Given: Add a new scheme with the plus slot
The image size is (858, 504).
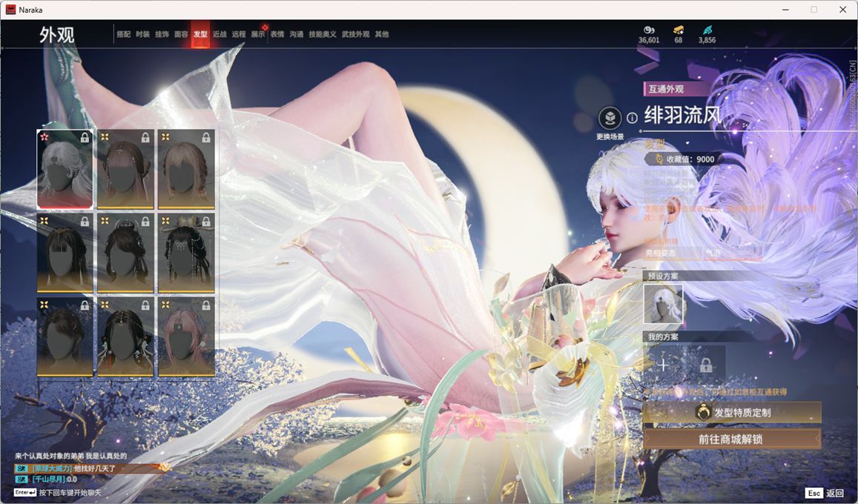Looking at the screenshot, I should pos(663,365).
